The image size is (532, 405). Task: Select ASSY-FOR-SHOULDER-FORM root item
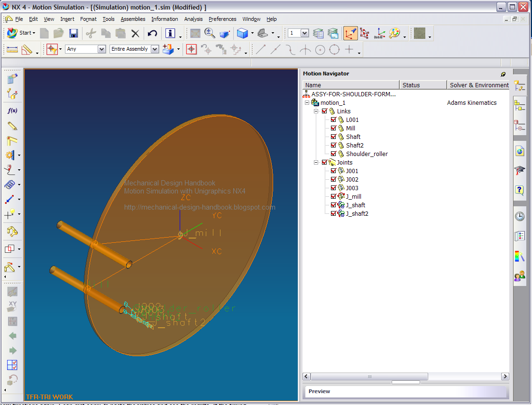354,94
